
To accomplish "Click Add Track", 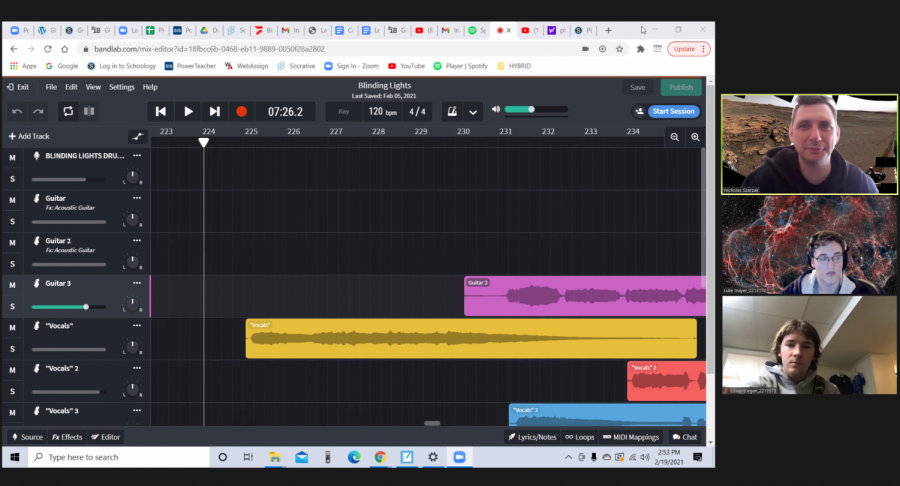I will point(29,136).
